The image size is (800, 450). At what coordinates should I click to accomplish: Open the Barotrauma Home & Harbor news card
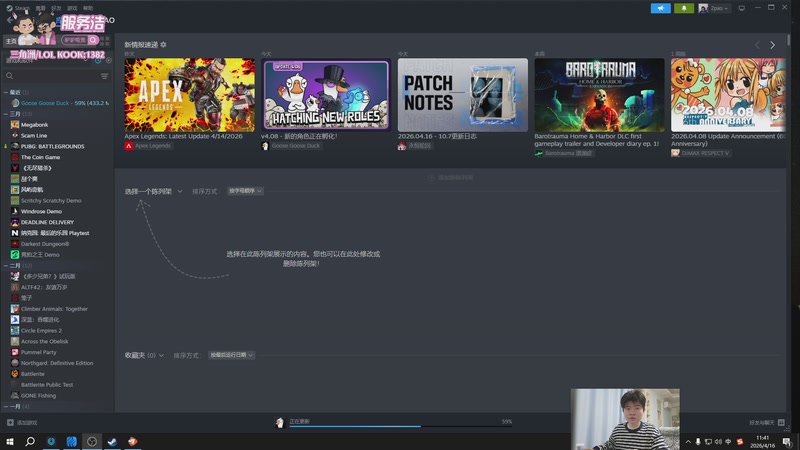599,95
